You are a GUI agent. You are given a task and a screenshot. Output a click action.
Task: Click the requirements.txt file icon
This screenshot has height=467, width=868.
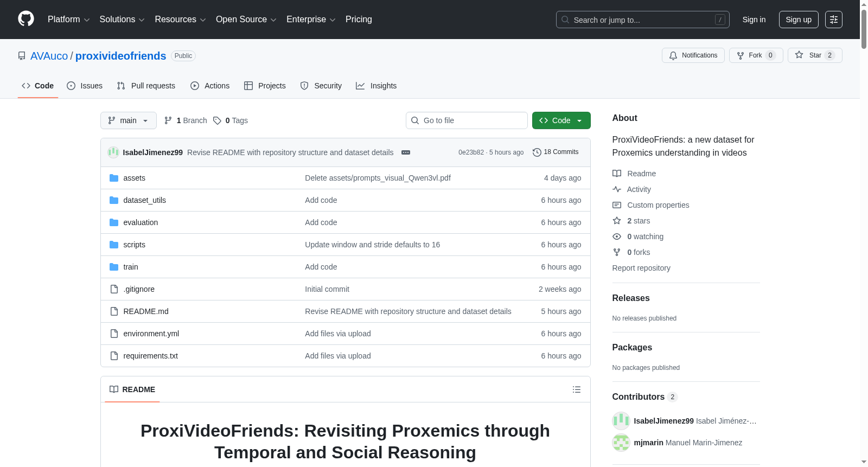point(114,356)
